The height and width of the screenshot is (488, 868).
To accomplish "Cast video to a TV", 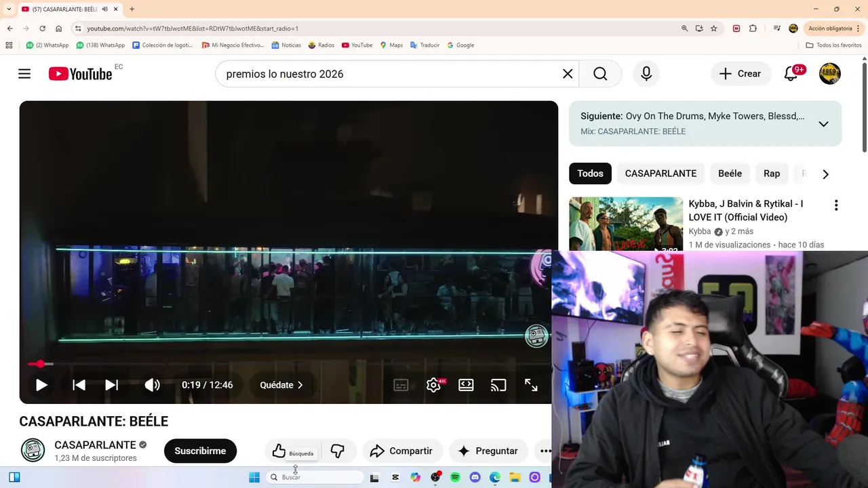I will (498, 385).
